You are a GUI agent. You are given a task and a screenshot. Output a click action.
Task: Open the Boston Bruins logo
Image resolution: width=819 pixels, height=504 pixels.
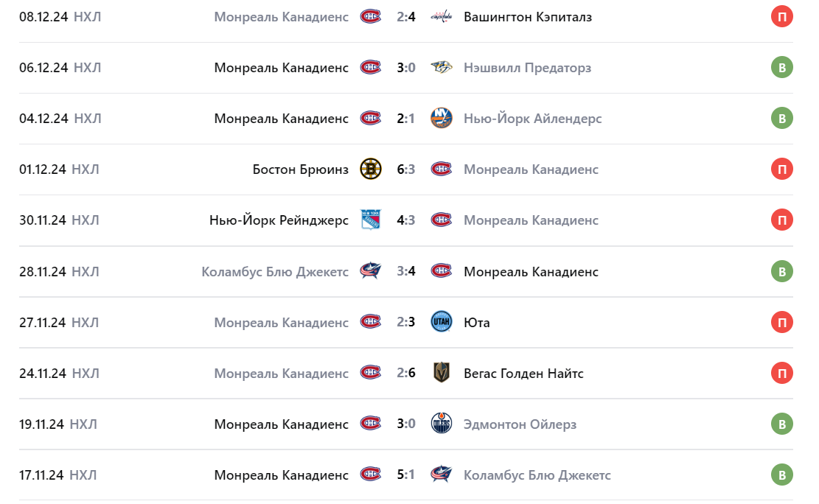point(371,169)
